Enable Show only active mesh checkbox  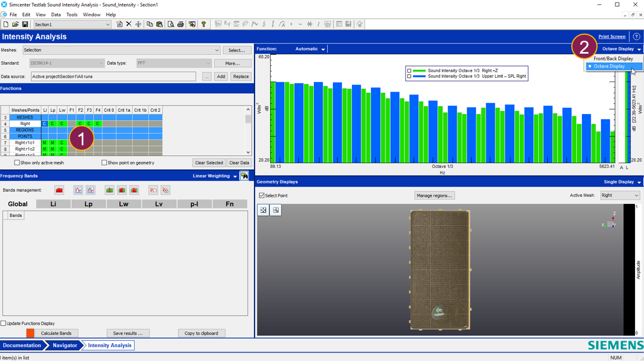click(17, 163)
